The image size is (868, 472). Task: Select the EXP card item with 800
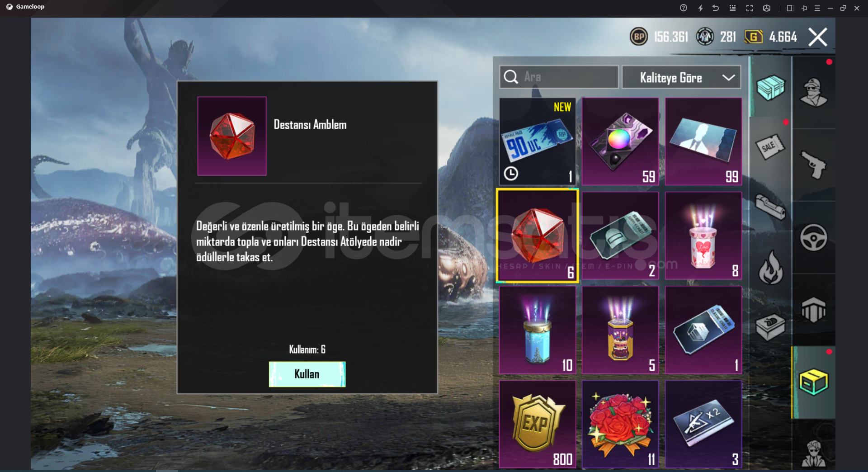537,424
